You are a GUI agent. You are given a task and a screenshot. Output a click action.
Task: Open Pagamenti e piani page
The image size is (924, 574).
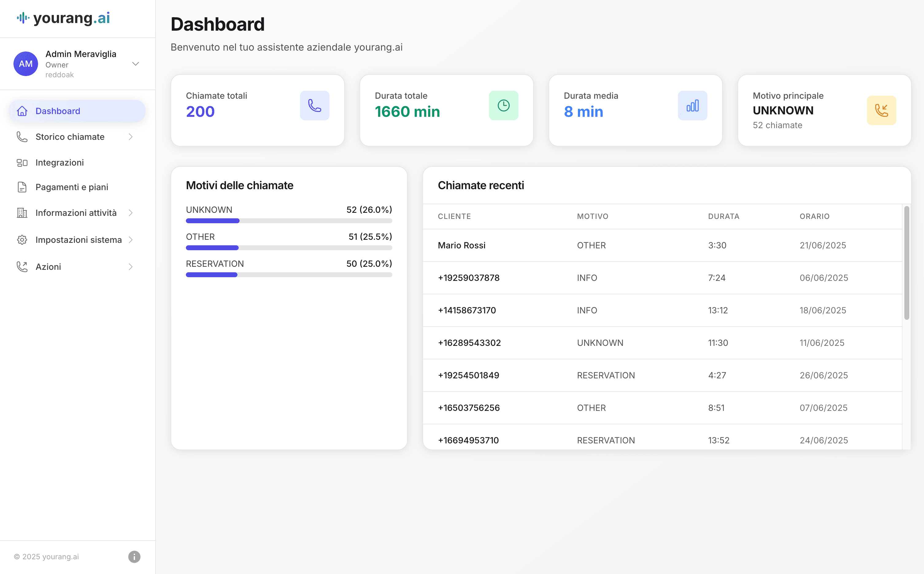click(72, 187)
